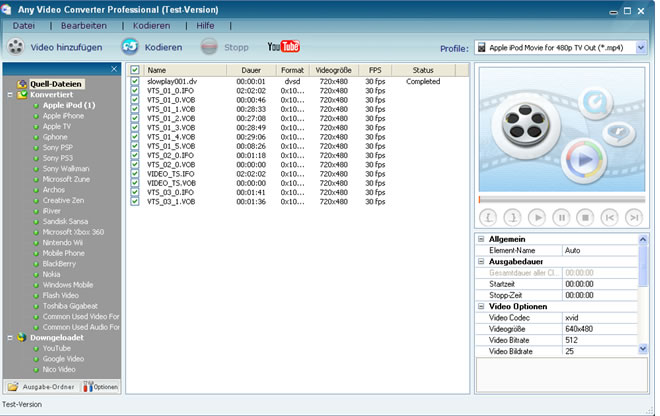
Task: Set clip end bracket marker button
Action: (x=513, y=218)
